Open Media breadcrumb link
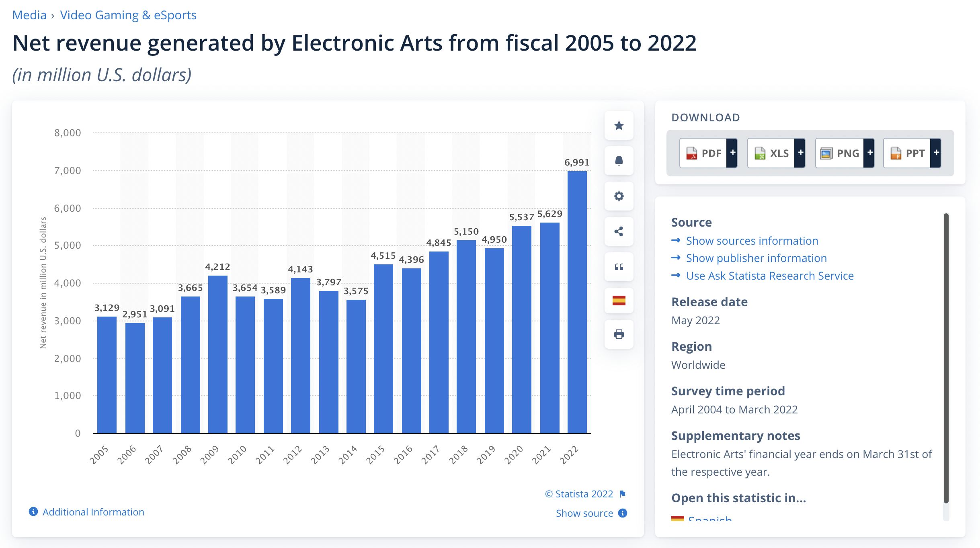Viewport: 980px width, 548px height. [29, 15]
